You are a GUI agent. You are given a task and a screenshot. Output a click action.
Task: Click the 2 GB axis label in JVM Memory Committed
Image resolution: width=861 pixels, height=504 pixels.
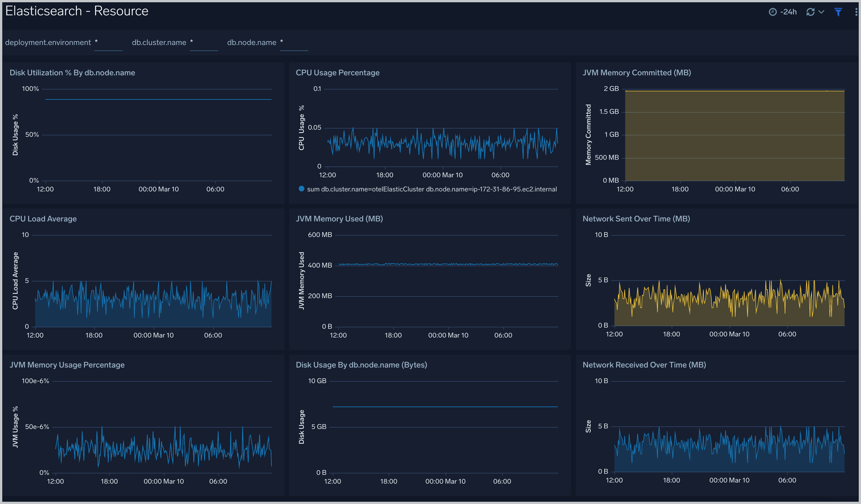(x=611, y=89)
